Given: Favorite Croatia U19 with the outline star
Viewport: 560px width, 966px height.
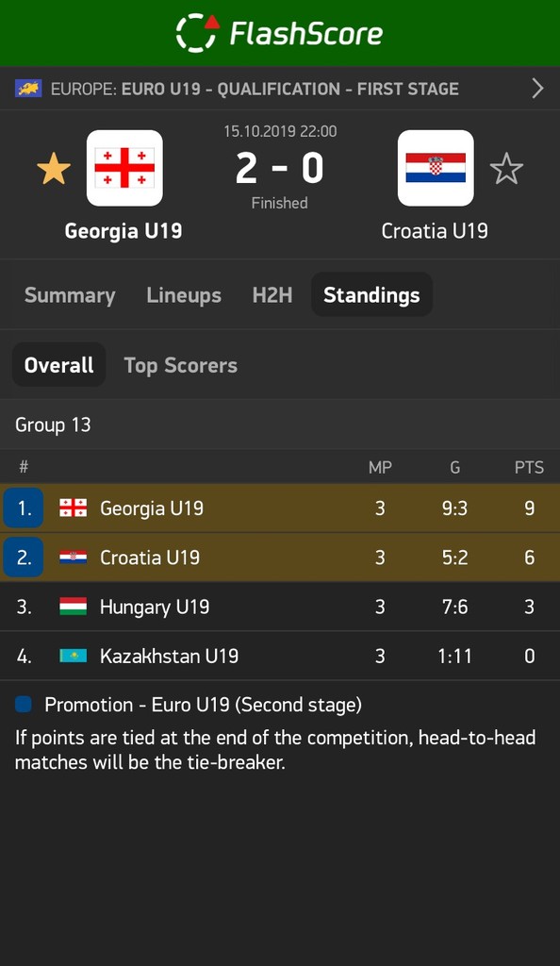Looking at the screenshot, I should 506,169.
